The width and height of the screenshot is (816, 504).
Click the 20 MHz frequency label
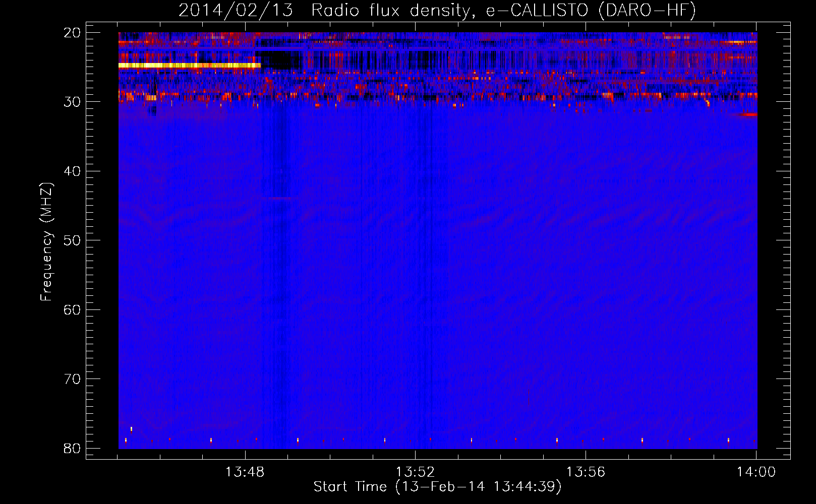(x=73, y=33)
